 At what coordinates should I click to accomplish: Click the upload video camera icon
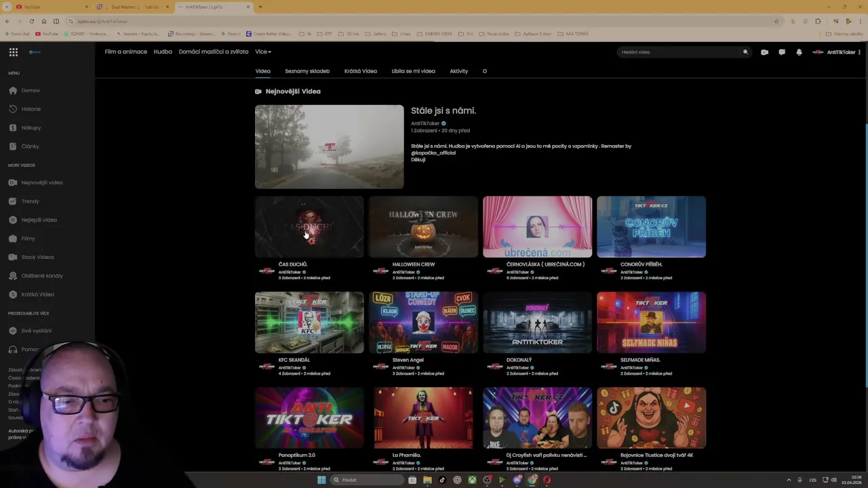coord(764,52)
